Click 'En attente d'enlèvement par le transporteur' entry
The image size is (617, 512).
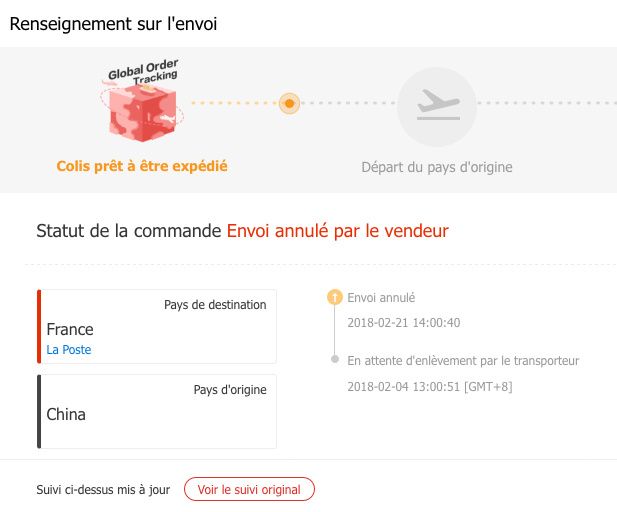(x=463, y=360)
